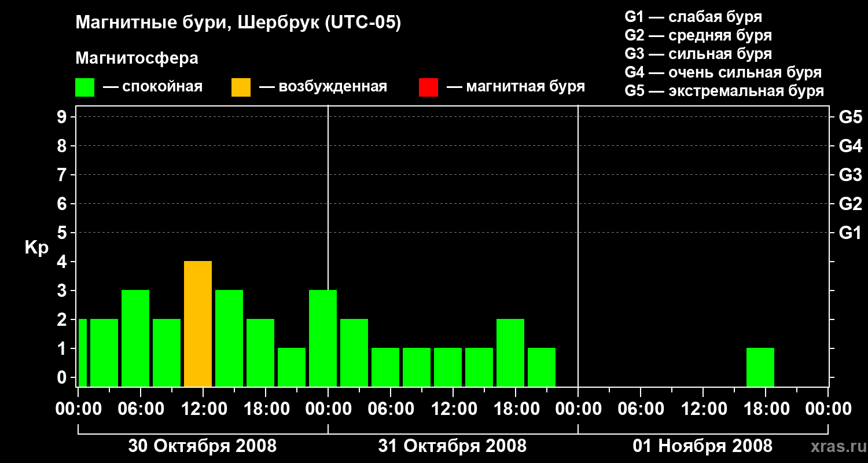Viewport: 868px width, 463px height.
Task: Click the 'G5' label on the right axis
Action: pos(851,117)
